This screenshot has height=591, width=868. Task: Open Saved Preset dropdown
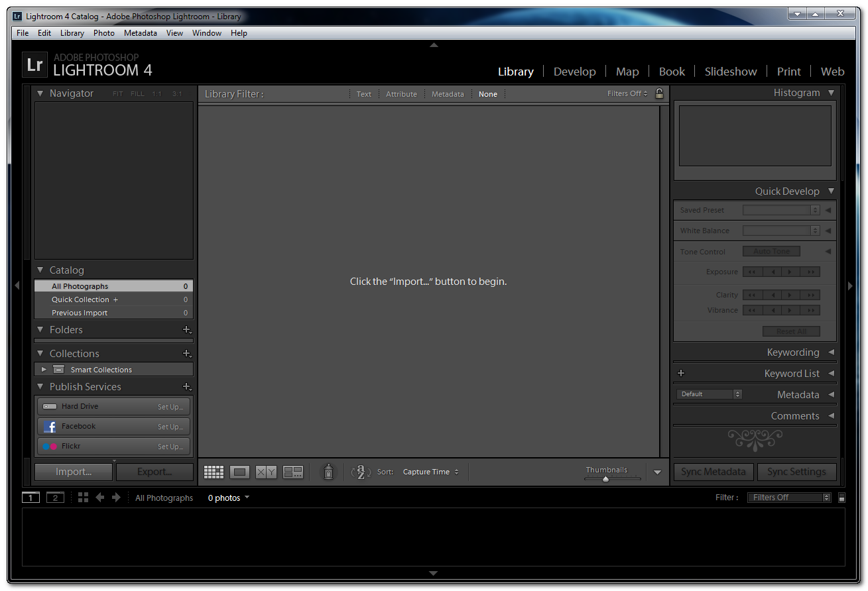pos(782,210)
